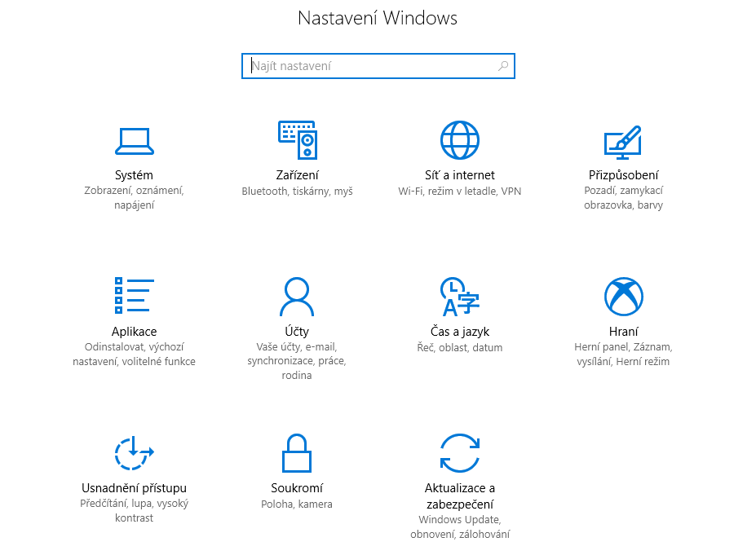Viewport: 756px width, 555px height.
Task: Click text 'Předčítání, lupa, vysoký kontrast'
Action: tap(134, 511)
